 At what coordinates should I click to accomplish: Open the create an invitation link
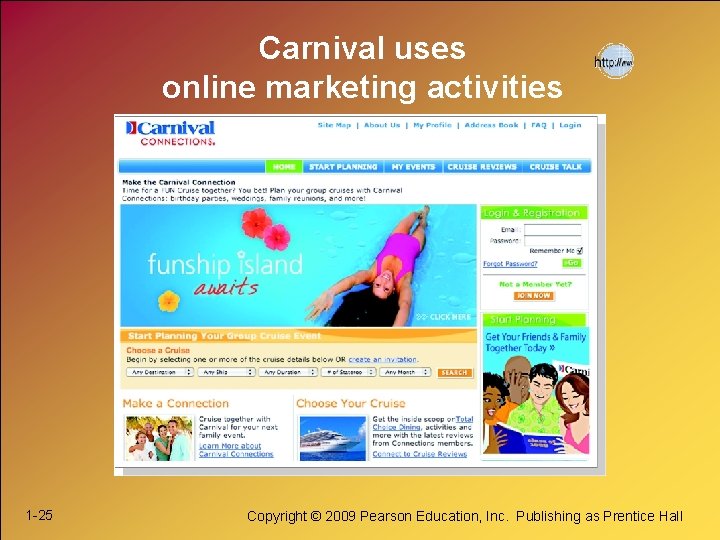click(382, 360)
